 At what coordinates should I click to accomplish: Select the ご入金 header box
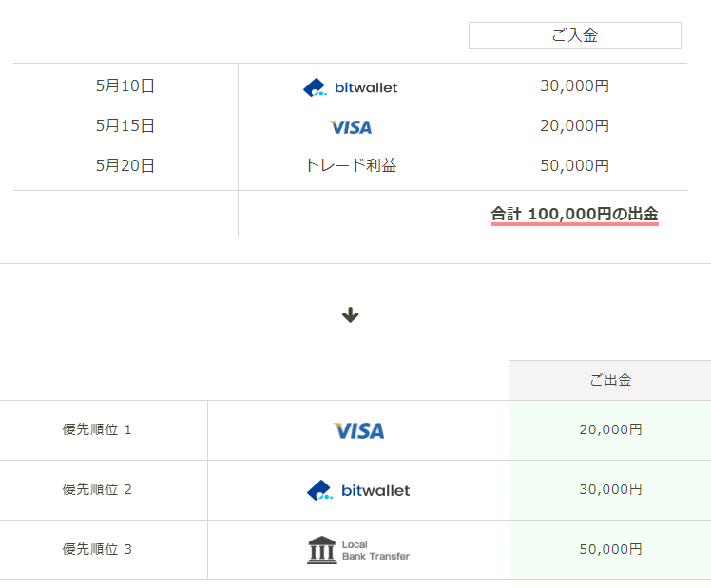[x=574, y=36]
